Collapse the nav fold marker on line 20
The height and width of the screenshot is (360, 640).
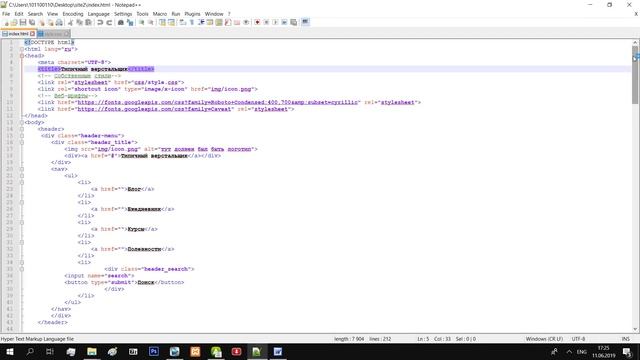[22, 169]
